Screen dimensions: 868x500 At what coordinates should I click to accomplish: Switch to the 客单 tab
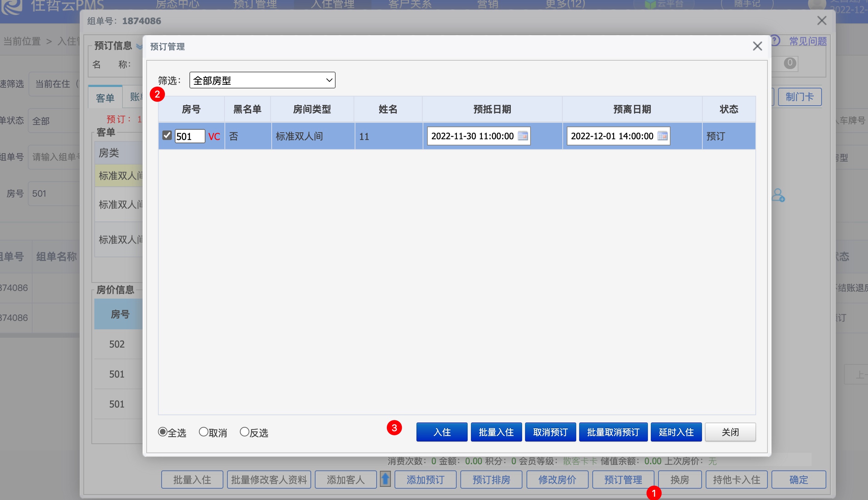(105, 98)
